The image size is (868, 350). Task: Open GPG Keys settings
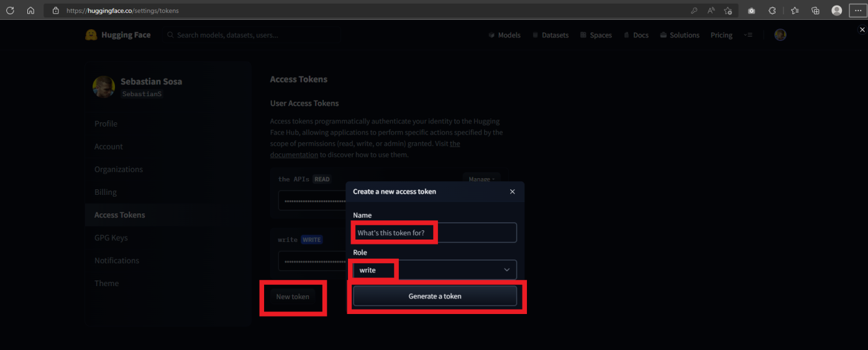pos(111,238)
